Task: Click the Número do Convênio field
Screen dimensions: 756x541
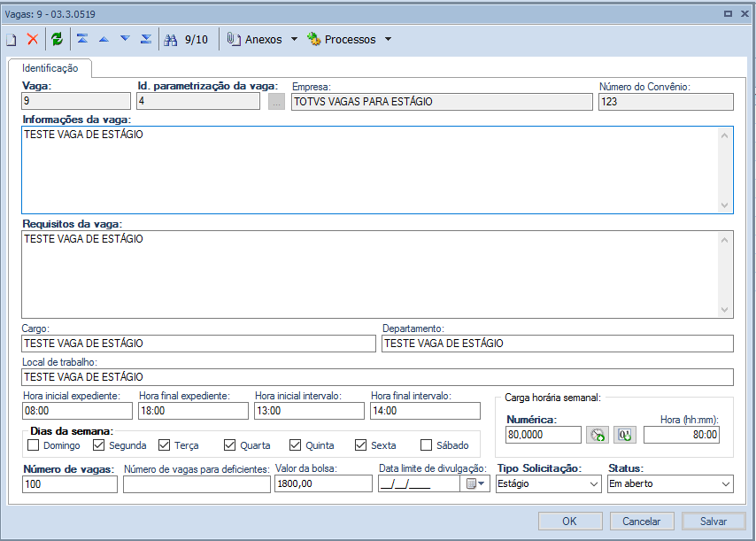Action: [x=666, y=102]
